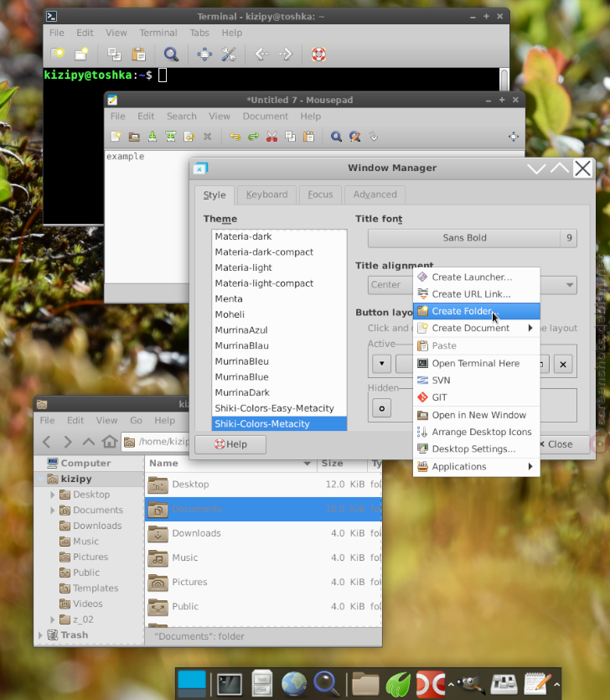Click the magnifier search icon in Terminal toolbar
Screen dimensions: 610x700
coord(171,54)
